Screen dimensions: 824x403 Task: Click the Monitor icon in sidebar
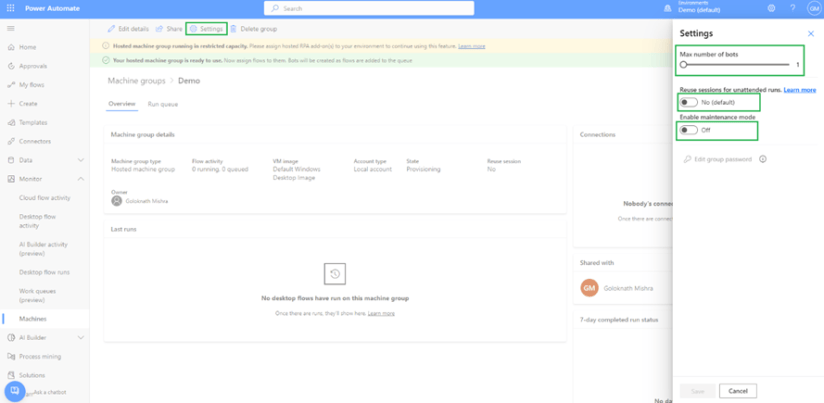[11, 179]
